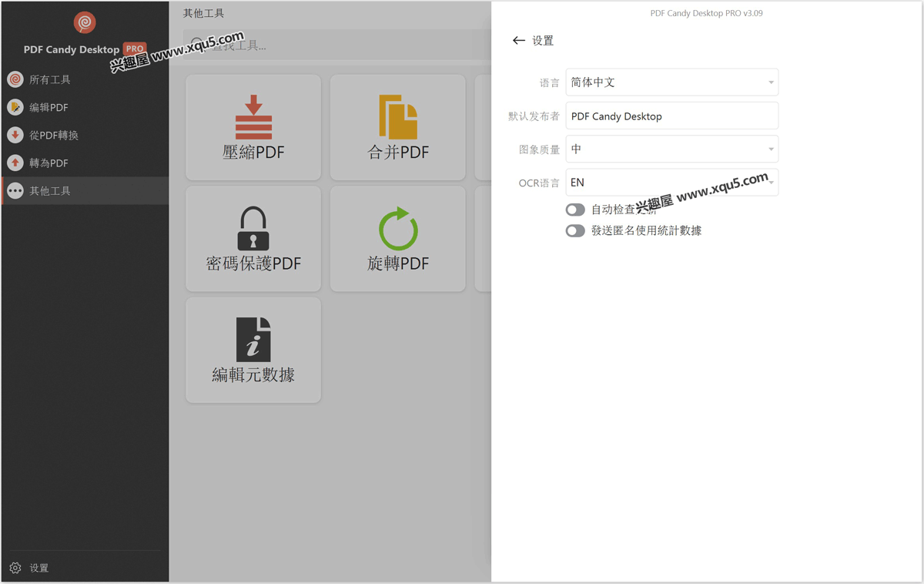Select 其他工具 in the sidebar
924x584 pixels.
pyautogui.click(x=85, y=190)
